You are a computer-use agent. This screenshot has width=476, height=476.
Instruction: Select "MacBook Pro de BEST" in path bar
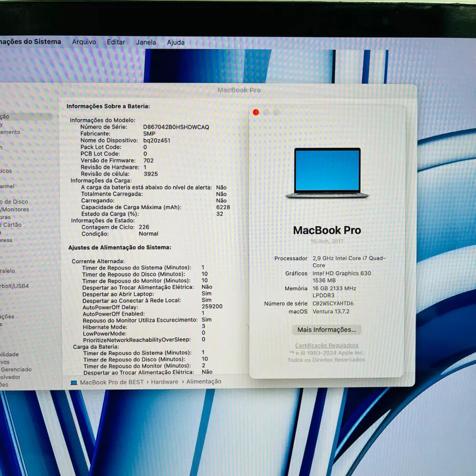112,382
